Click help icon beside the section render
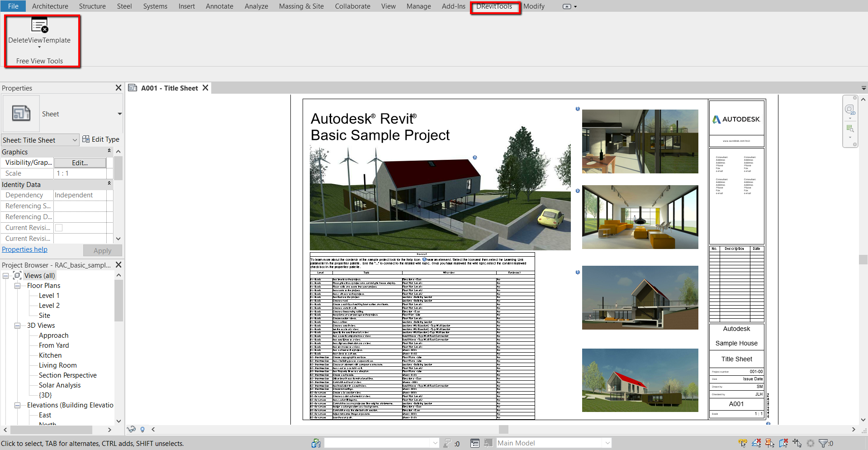Screen dimensions: 868x450 (578, 272)
